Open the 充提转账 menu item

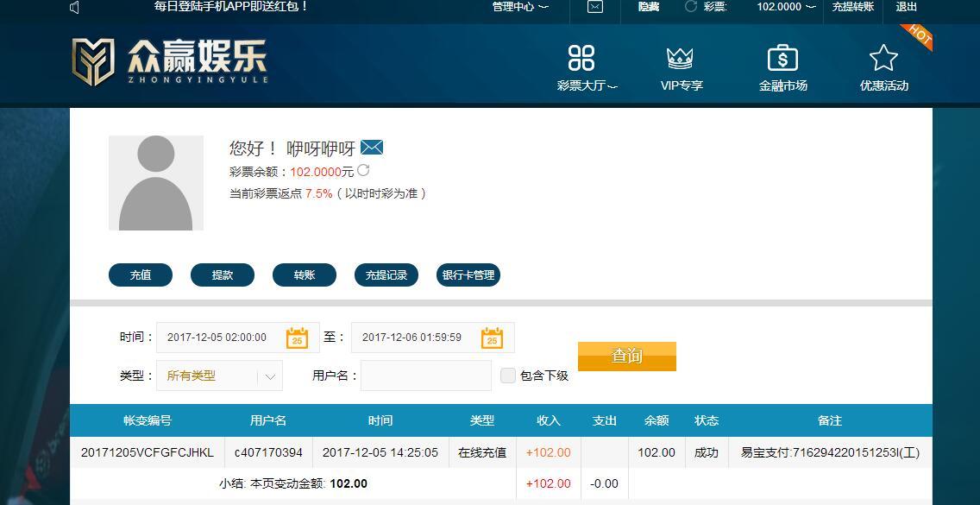click(852, 7)
